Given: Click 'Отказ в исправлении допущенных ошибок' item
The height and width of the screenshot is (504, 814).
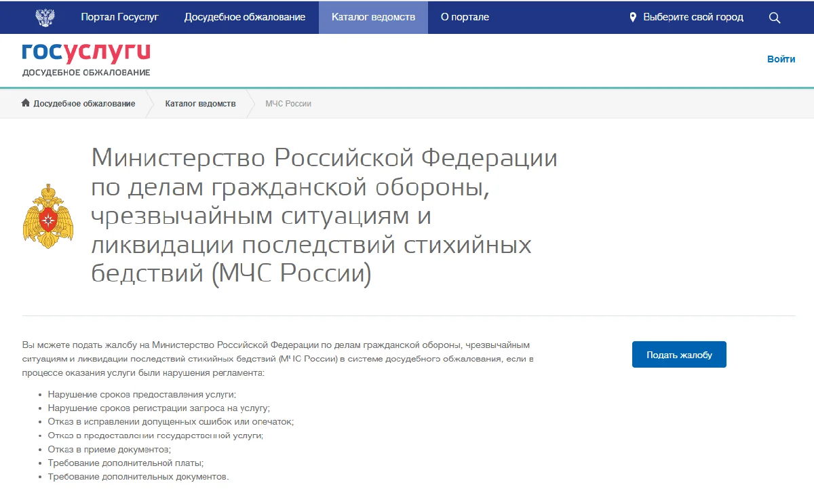Looking at the screenshot, I should [171, 421].
